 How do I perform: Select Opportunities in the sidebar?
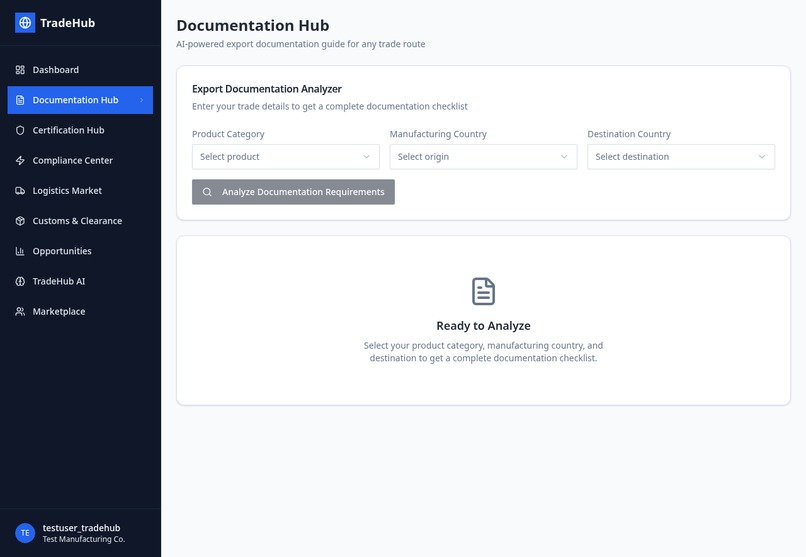[80, 251]
